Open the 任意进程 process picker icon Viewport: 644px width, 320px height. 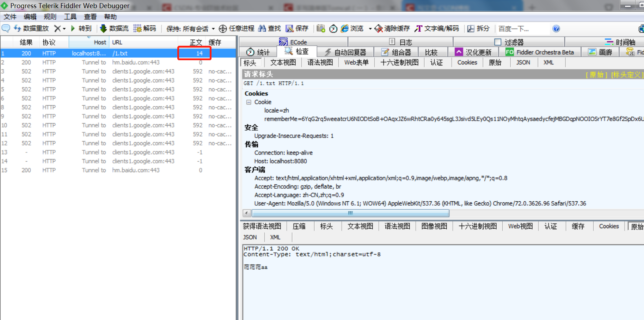[x=222, y=29]
